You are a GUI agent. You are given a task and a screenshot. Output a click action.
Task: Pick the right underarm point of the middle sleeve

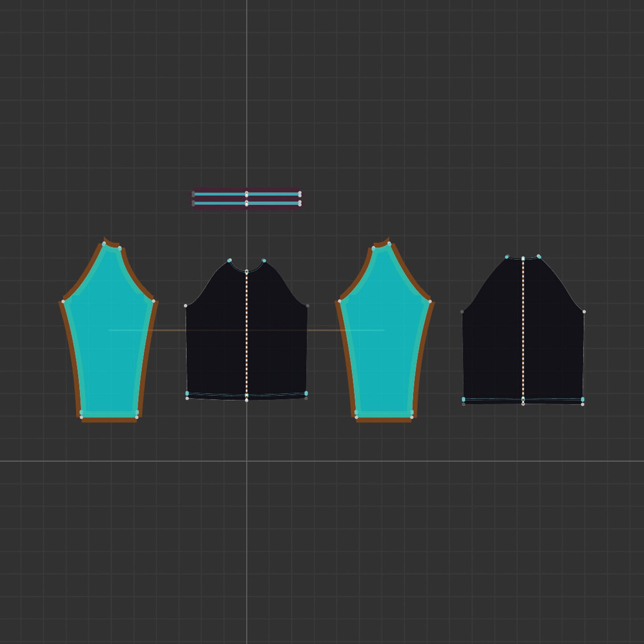click(x=430, y=301)
